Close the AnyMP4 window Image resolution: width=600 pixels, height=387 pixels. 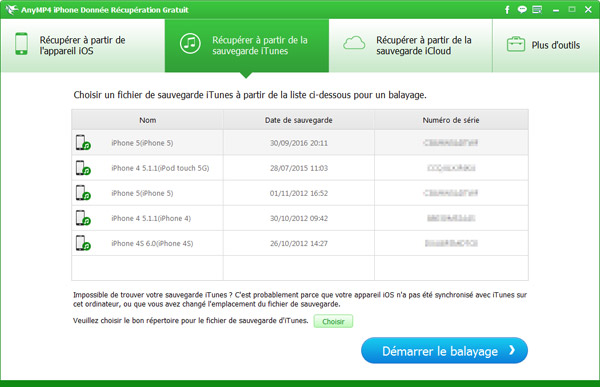click(x=588, y=10)
